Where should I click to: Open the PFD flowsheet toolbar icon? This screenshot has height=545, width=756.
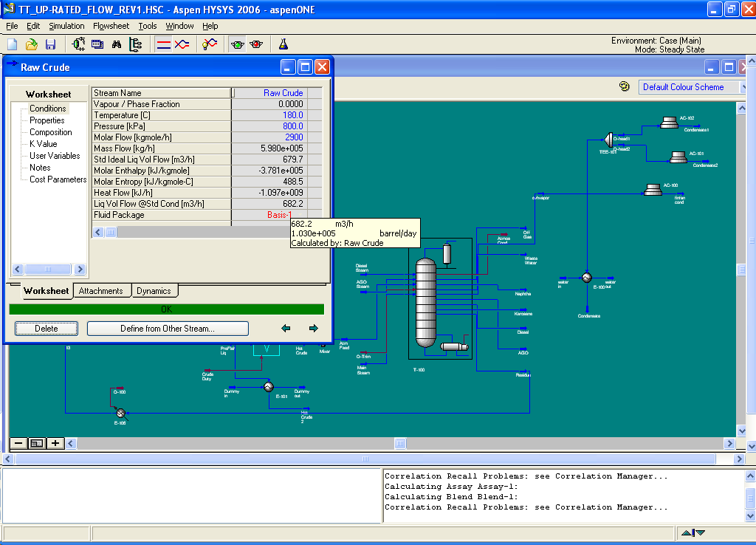click(78, 45)
